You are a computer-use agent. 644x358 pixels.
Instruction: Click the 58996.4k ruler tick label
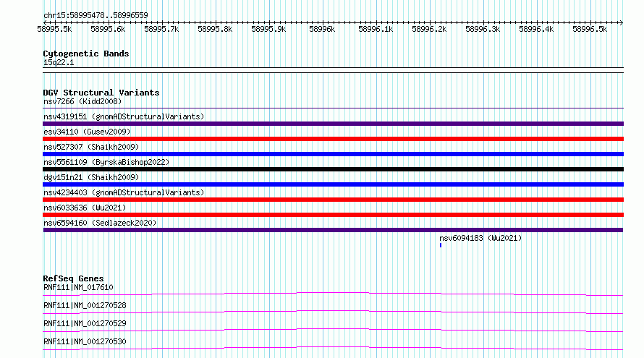click(536, 29)
